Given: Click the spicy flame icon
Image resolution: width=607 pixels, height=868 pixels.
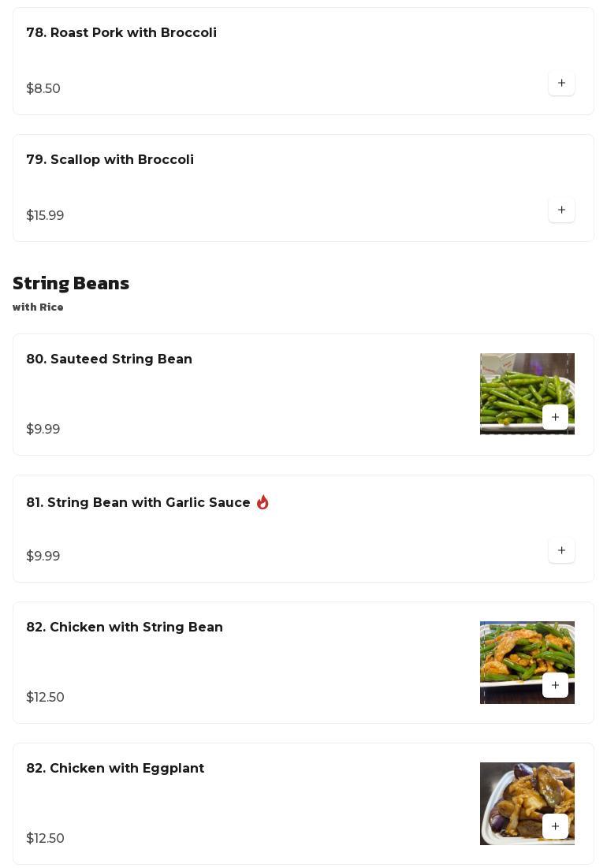Looking at the screenshot, I should point(263,502).
